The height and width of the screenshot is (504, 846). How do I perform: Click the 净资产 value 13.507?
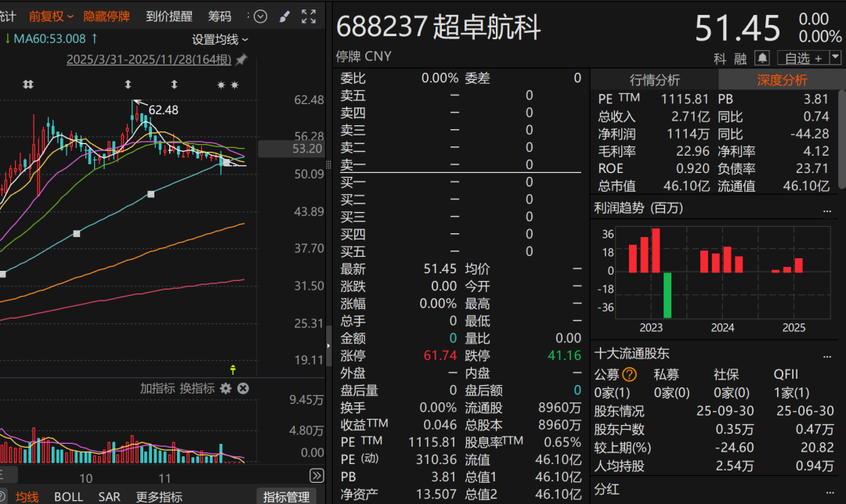coord(436,495)
